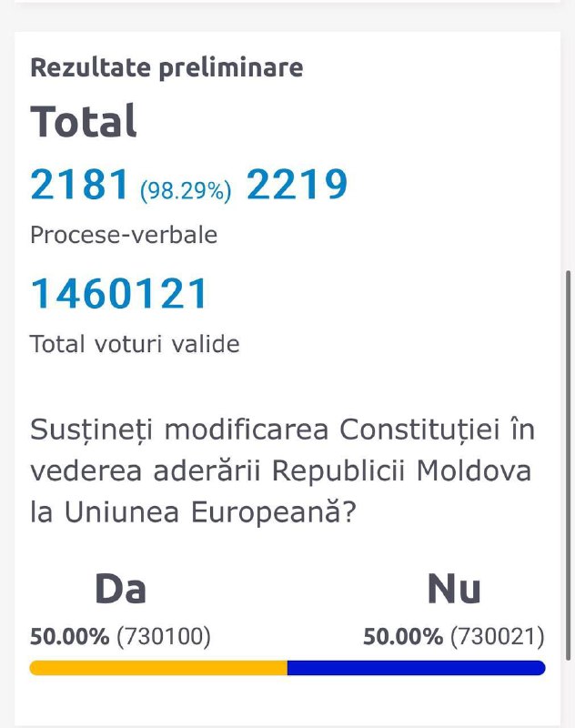Select the "Procese-verbale" label
575x728 pixels.
click(124, 235)
